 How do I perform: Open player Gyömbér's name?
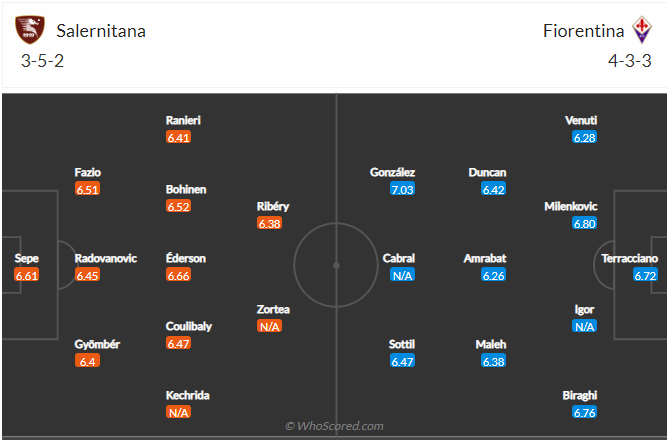click(x=97, y=344)
